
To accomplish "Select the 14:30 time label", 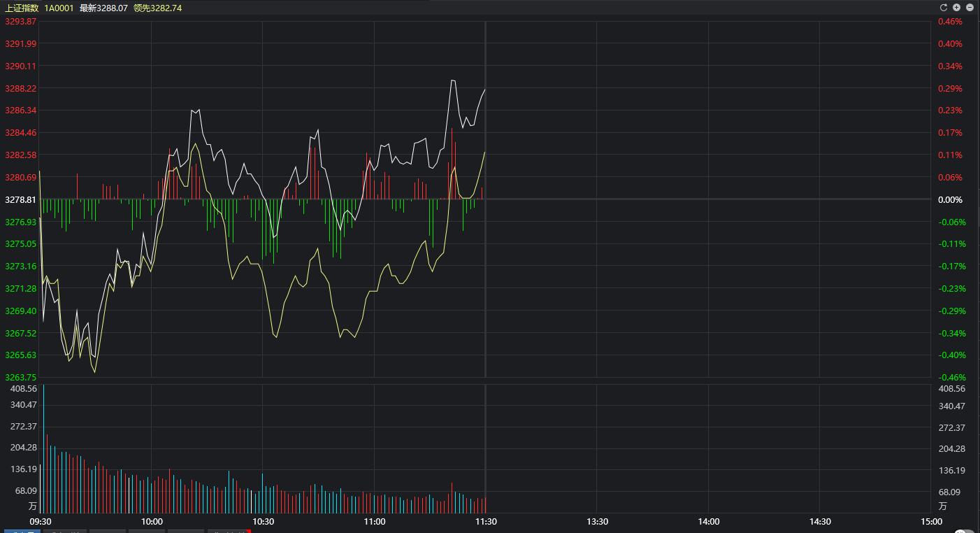I will point(820,522).
